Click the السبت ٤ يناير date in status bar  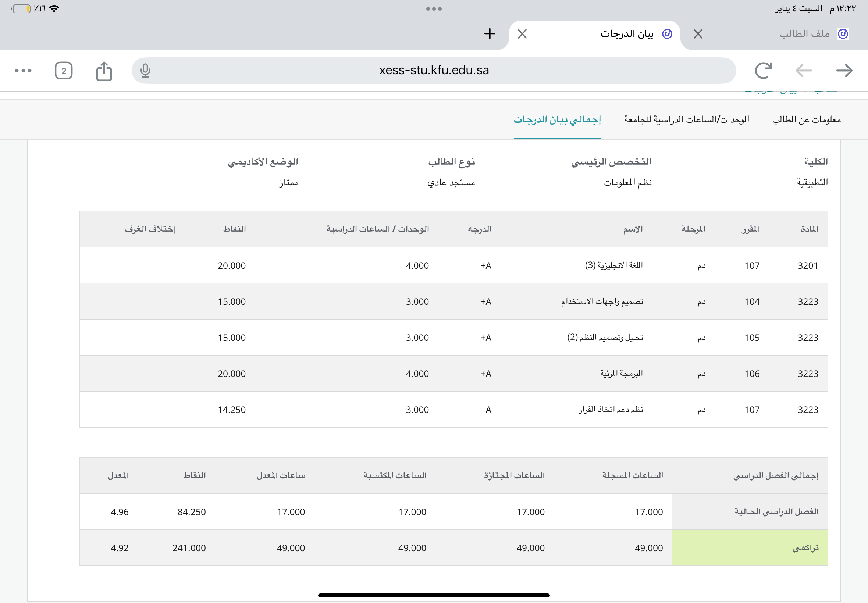(799, 9)
